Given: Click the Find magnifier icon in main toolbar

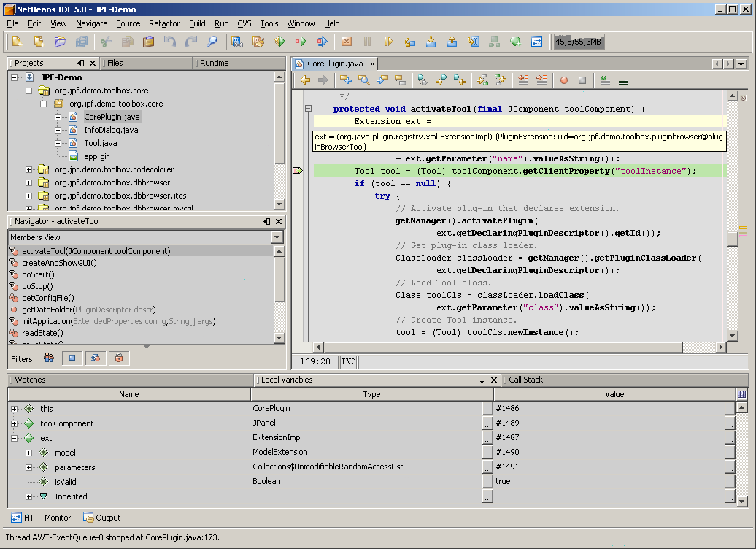Looking at the screenshot, I should 212,42.
